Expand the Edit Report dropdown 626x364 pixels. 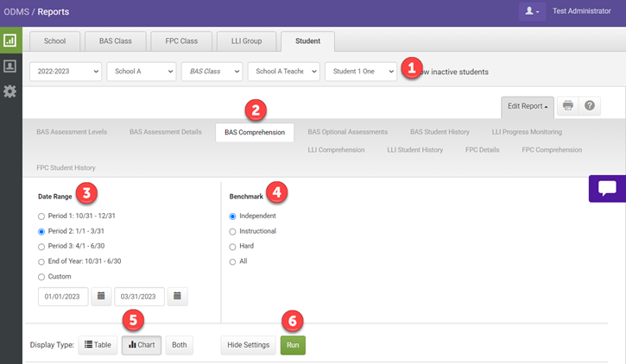click(527, 106)
